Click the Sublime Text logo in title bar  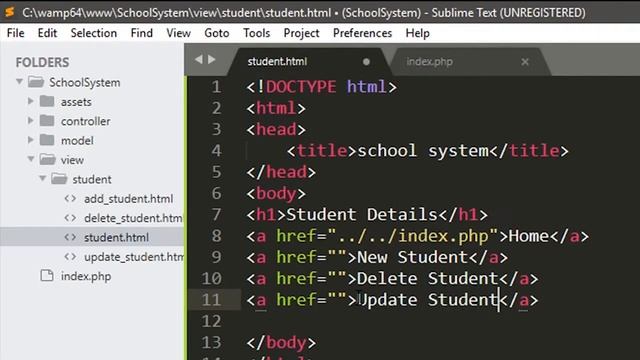point(9,12)
